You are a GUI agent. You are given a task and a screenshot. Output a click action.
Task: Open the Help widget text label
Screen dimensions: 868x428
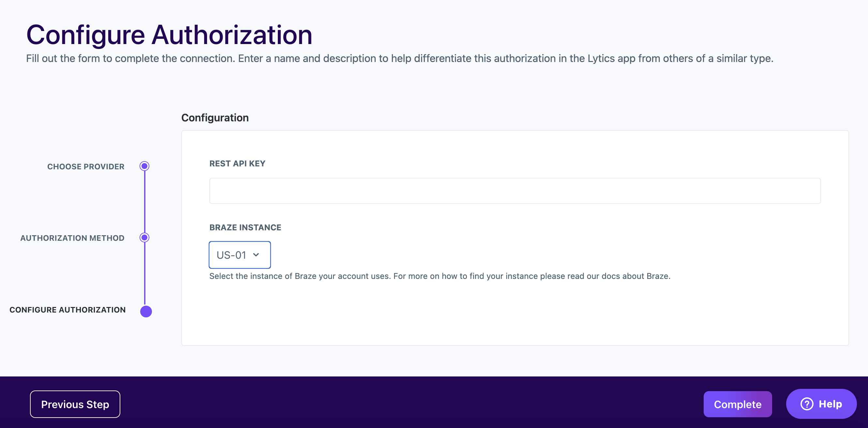tap(830, 404)
